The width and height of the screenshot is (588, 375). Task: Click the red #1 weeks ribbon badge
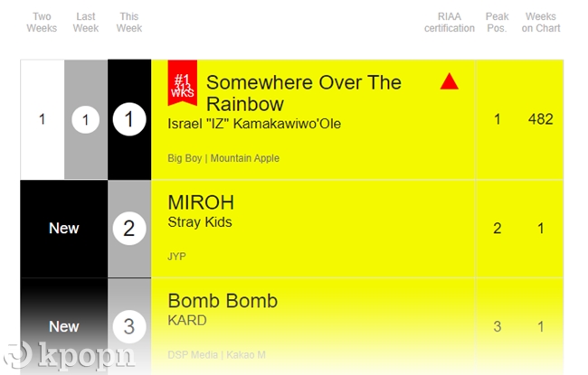(x=182, y=83)
